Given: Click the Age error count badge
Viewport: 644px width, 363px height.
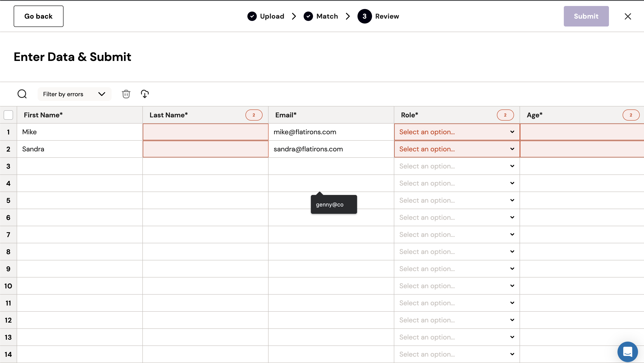Looking at the screenshot, I should [x=631, y=115].
